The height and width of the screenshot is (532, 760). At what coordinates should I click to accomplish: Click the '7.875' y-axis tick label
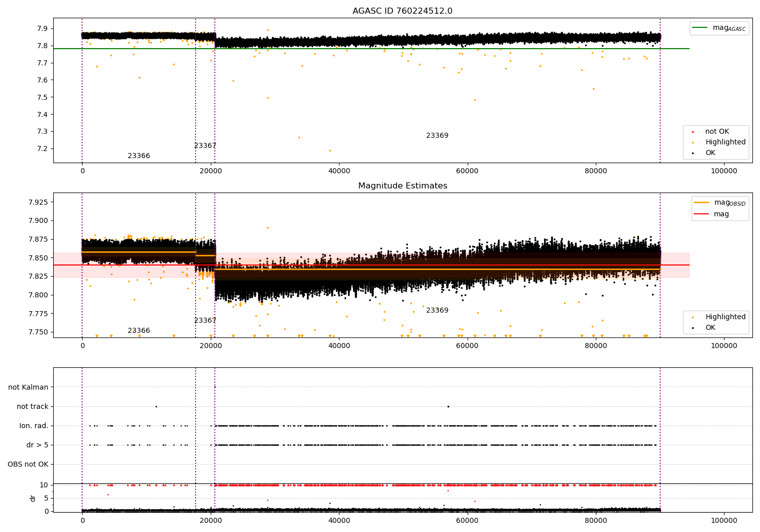pyautogui.click(x=39, y=240)
